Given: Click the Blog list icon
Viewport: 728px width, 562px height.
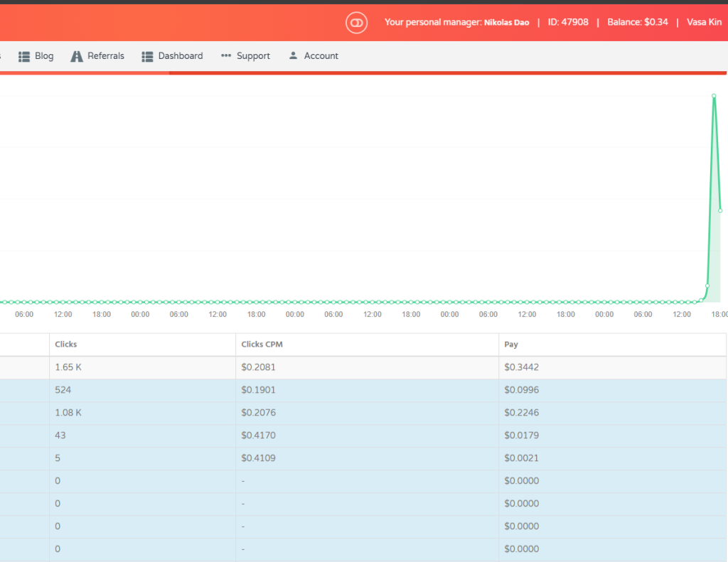Looking at the screenshot, I should click(24, 57).
